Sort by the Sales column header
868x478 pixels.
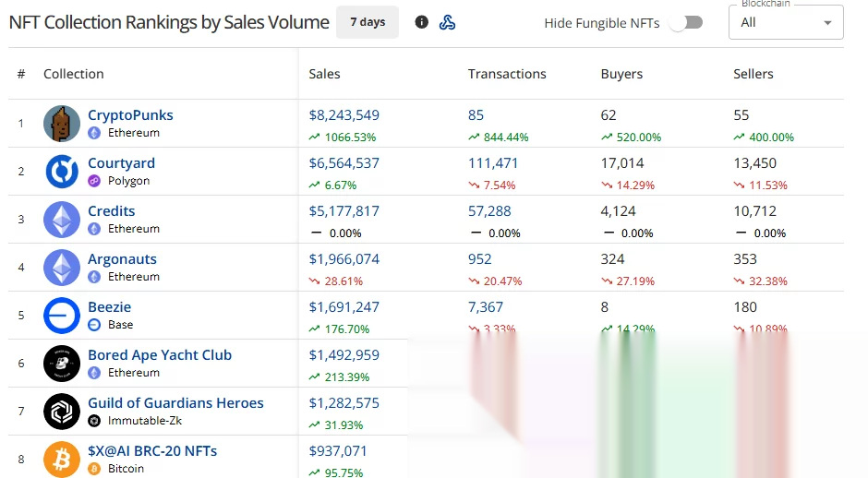pos(324,74)
